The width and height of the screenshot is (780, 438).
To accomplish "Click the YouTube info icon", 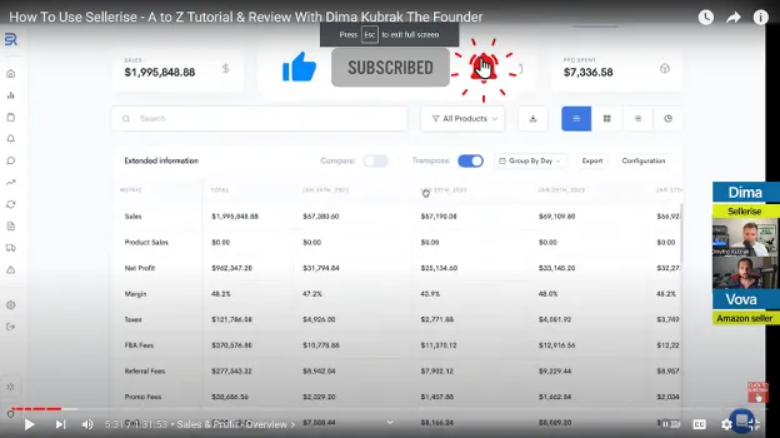I will [x=761, y=17].
